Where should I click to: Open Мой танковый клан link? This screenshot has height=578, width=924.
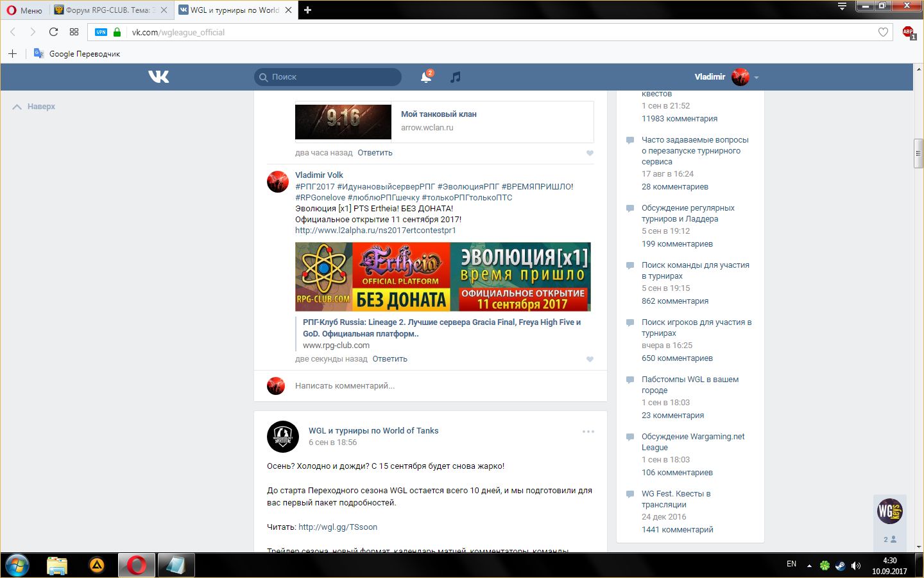[439, 114]
